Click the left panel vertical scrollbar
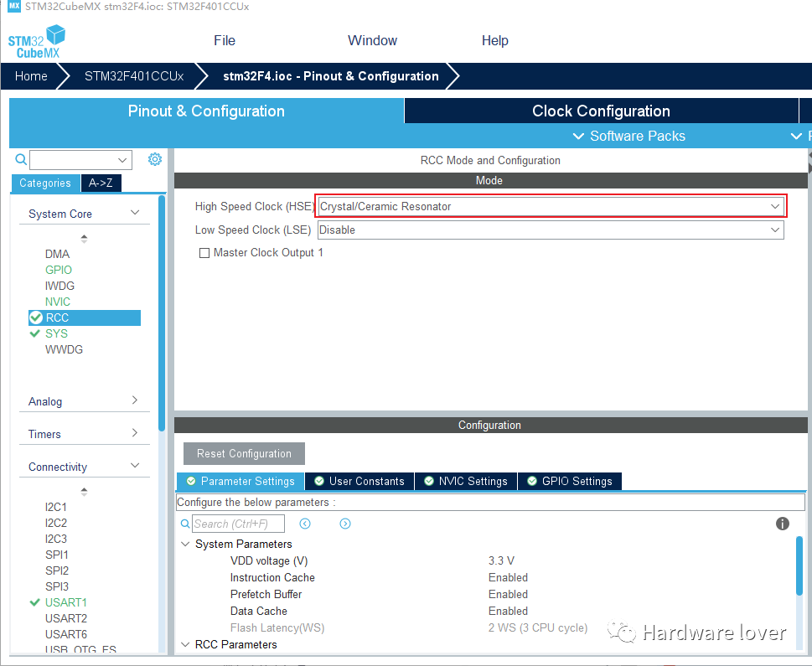The width and height of the screenshot is (812, 666). [x=162, y=312]
